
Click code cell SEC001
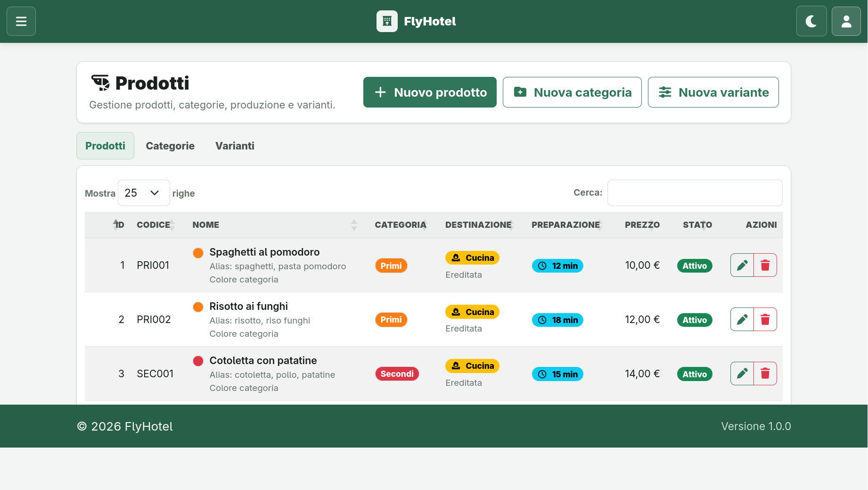coord(155,374)
